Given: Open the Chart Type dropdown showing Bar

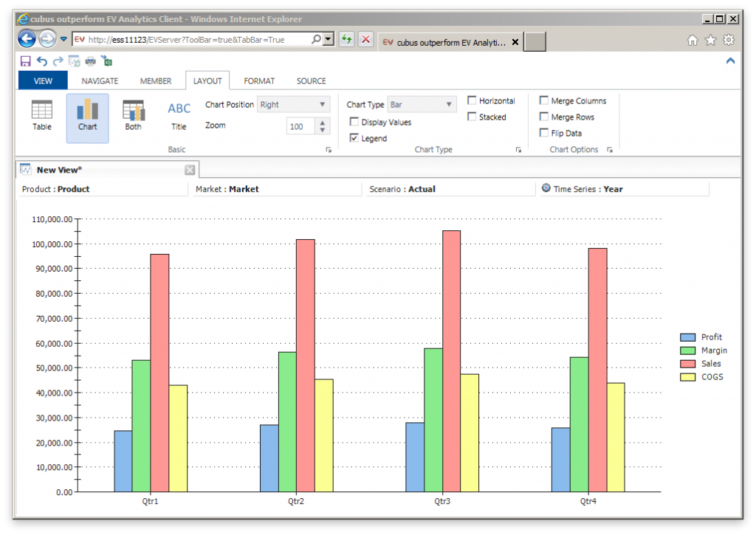Looking at the screenshot, I should click(448, 104).
